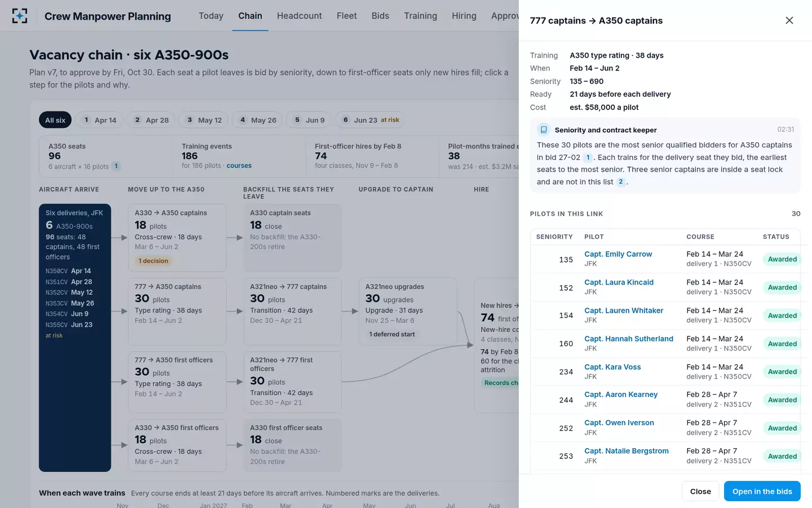Screen dimensions: 812x508
Task: Switch to the Today tab
Action: click(211, 16)
